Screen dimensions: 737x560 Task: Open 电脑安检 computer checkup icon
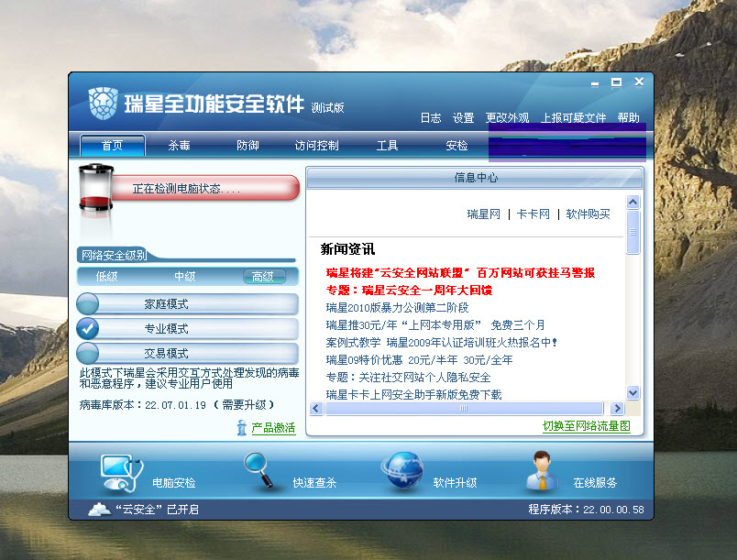point(121,473)
